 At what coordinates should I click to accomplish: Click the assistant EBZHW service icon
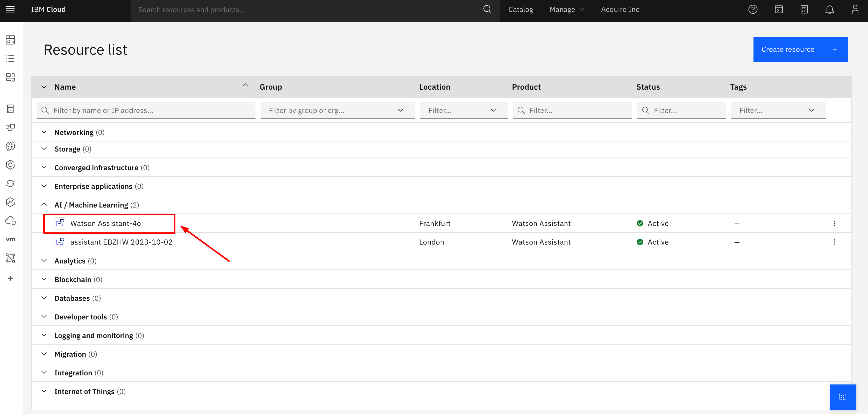(x=60, y=242)
